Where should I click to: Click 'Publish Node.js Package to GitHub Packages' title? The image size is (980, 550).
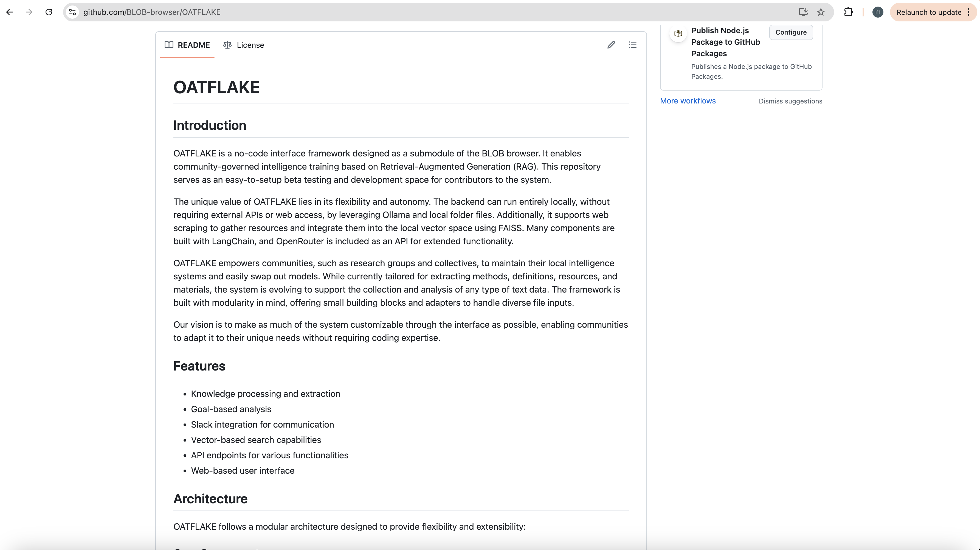point(725,42)
